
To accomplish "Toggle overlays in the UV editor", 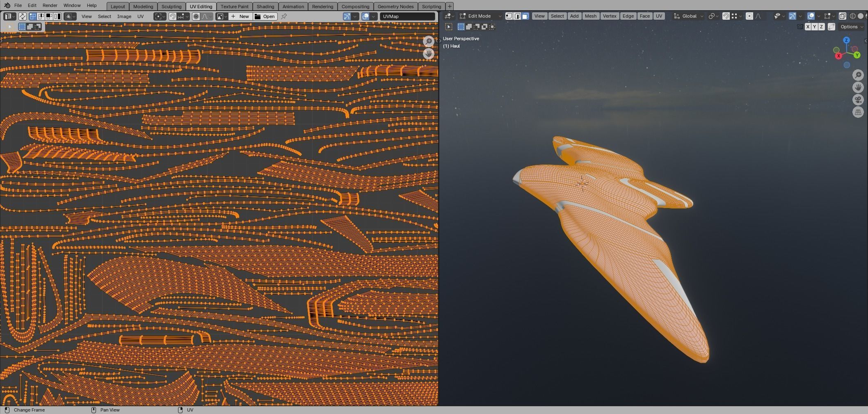I will (x=365, y=16).
